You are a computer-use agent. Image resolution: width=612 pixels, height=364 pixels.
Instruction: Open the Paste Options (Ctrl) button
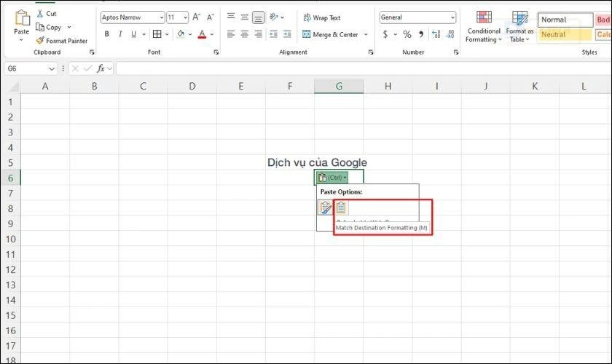pos(331,178)
